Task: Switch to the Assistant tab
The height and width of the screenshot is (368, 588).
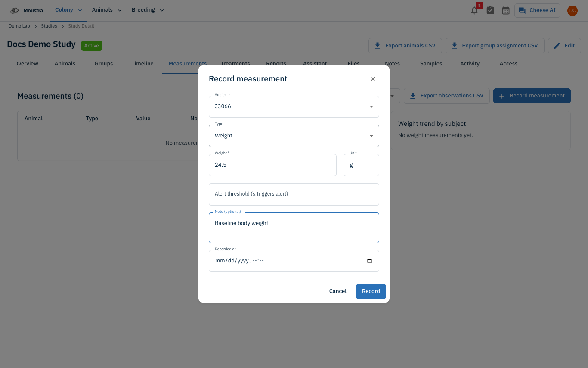Action: point(315,64)
